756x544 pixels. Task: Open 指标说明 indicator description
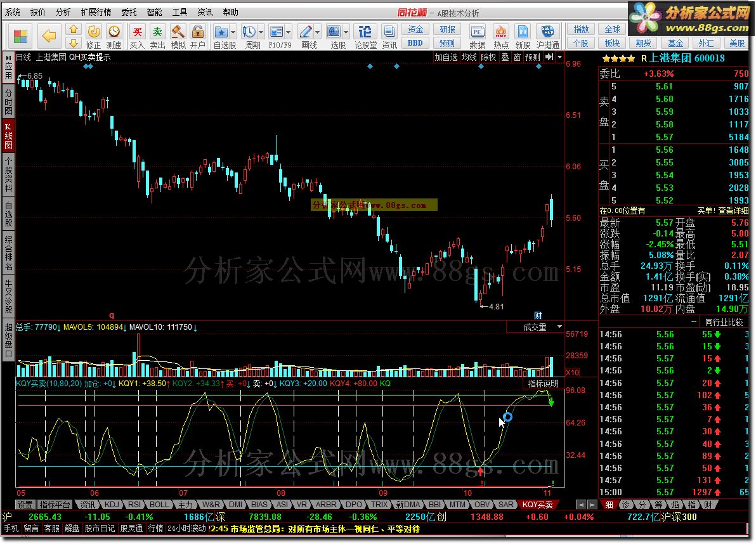click(x=543, y=384)
